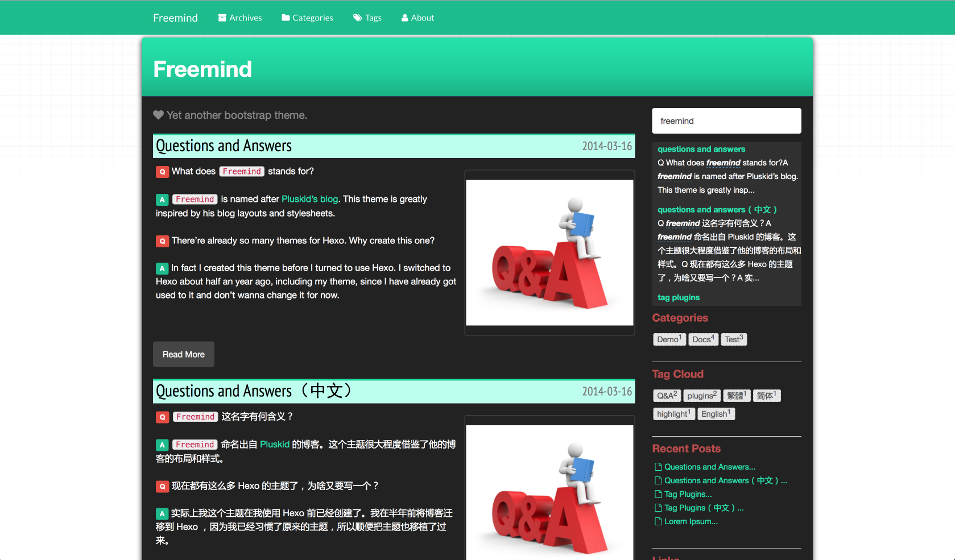
Task: Open recent post 'Lorem Ipsum...'
Action: [691, 521]
